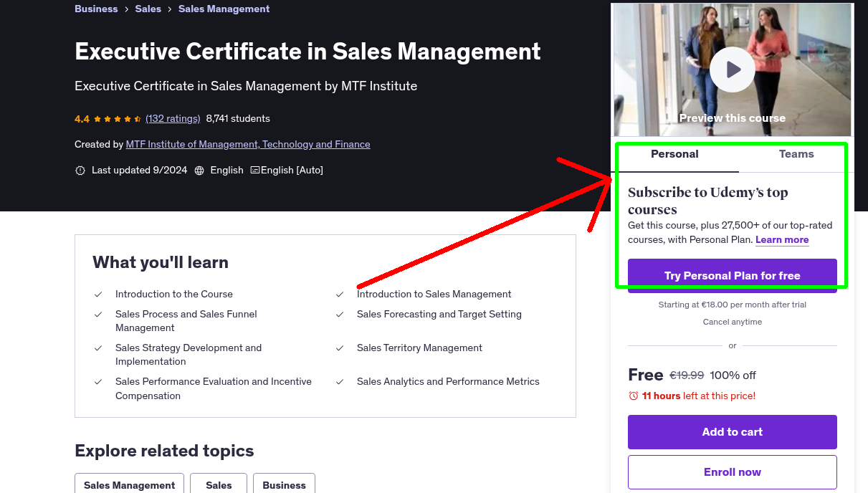
Task: Click the Enroll now button
Action: pos(733,472)
